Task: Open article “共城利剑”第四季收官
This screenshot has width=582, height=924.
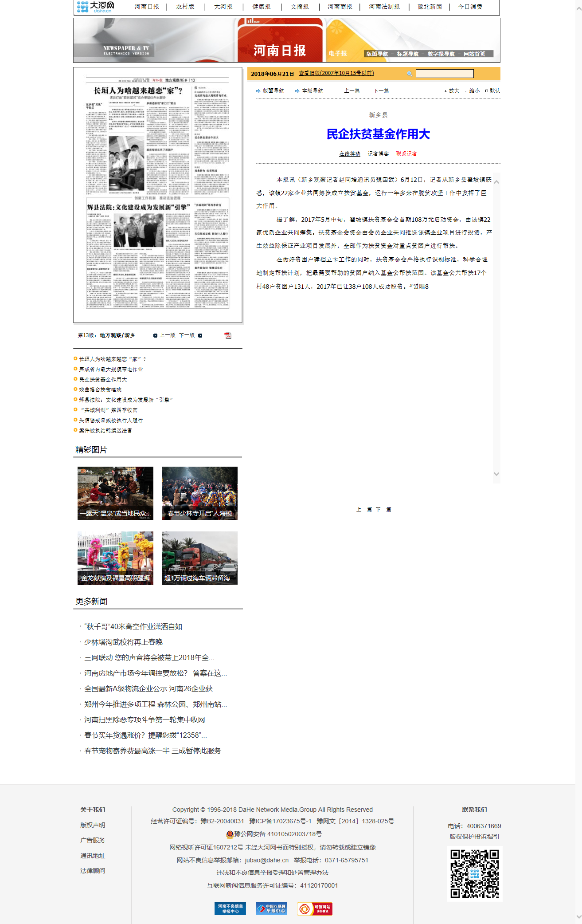Action: (x=108, y=410)
